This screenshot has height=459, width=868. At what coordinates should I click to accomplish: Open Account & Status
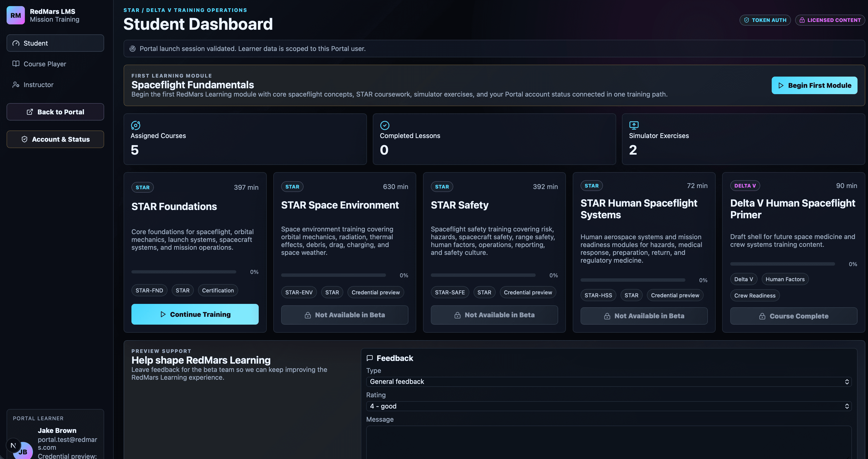click(x=55, y=139)
